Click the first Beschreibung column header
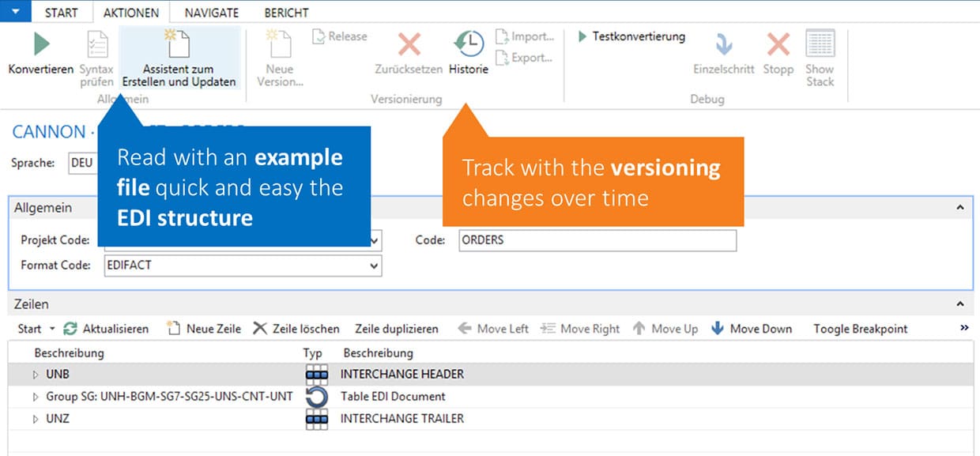The image size is (980, 456). coord(69,352)
